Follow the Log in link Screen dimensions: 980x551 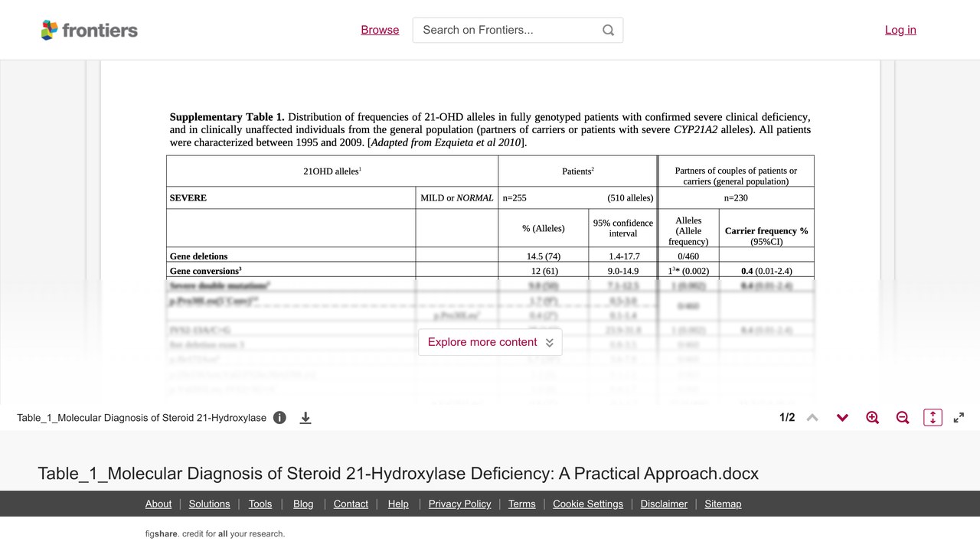(900, 30)
